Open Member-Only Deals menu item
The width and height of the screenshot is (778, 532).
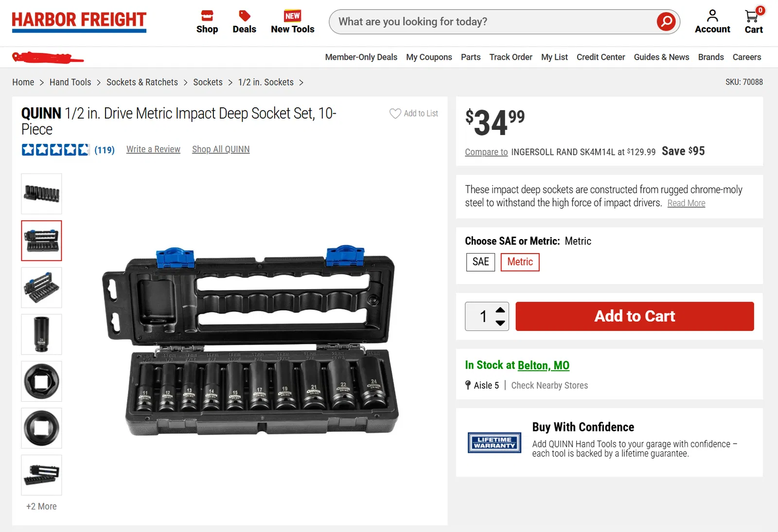point(361,57)
